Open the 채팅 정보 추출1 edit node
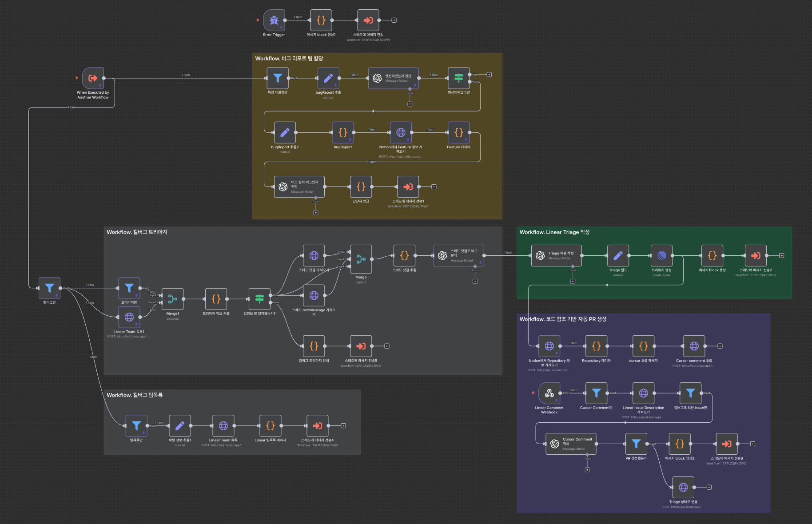 tap(180, 426)
